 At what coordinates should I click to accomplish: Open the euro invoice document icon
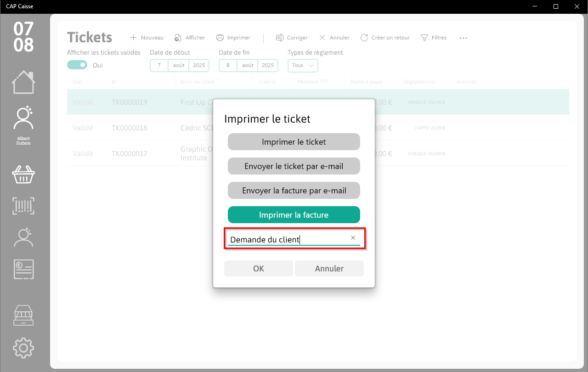click(23, 270)
